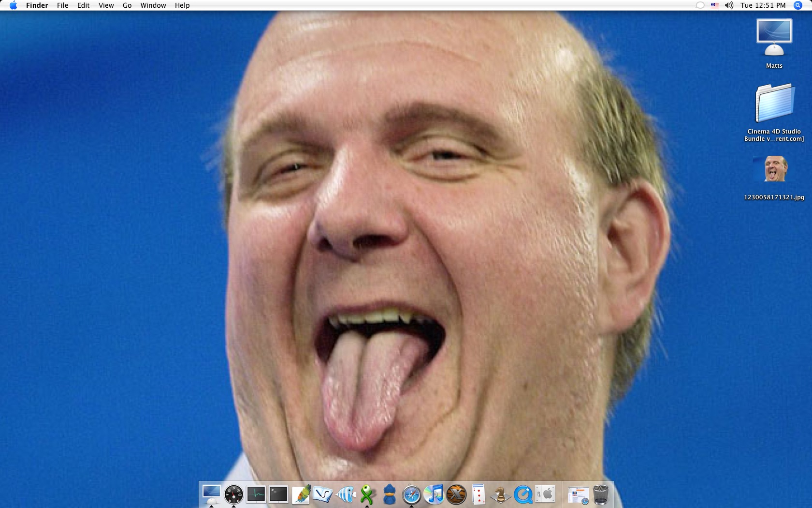
Task: Select the Cinema 4D Studio Bundle folder
Action: [x=774, y=103]
